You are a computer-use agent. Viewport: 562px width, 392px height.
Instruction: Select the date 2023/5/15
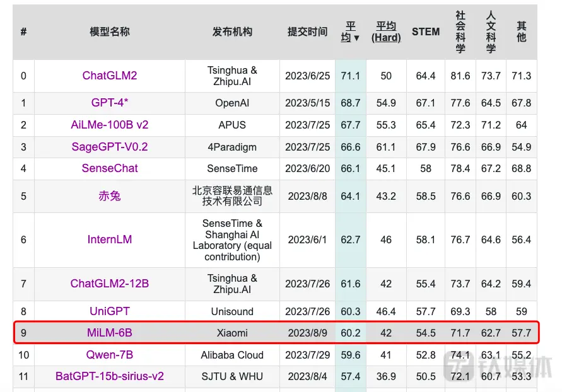click(307, 103)
